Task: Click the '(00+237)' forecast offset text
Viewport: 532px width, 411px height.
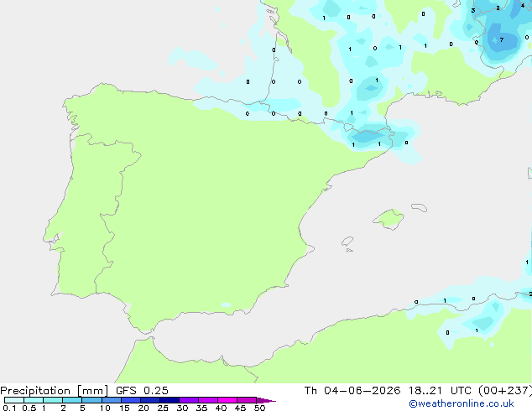Action: (505, 391)
